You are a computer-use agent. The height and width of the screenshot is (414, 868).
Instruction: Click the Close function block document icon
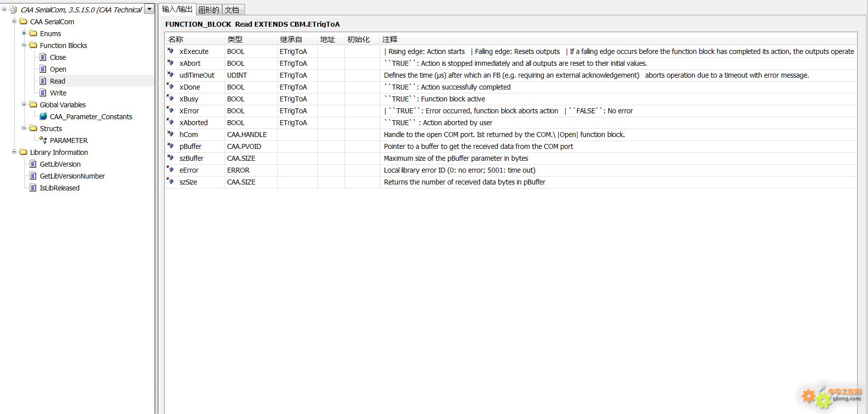click(x=43, y=57)
